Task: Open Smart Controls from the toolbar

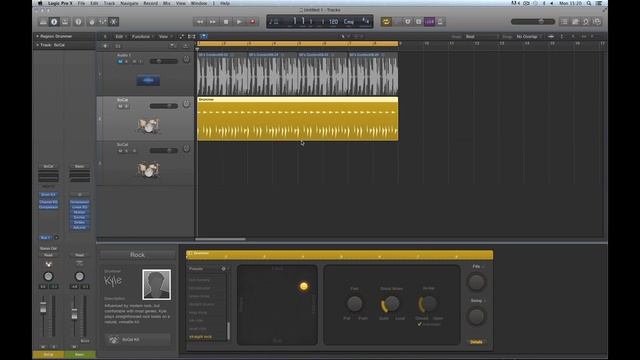Action: (91, 22)
